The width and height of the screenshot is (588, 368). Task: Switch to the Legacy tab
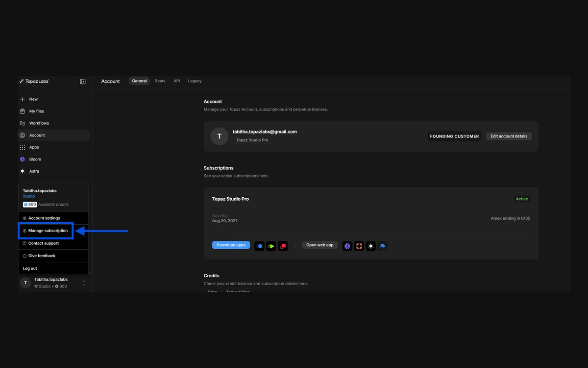195,81
